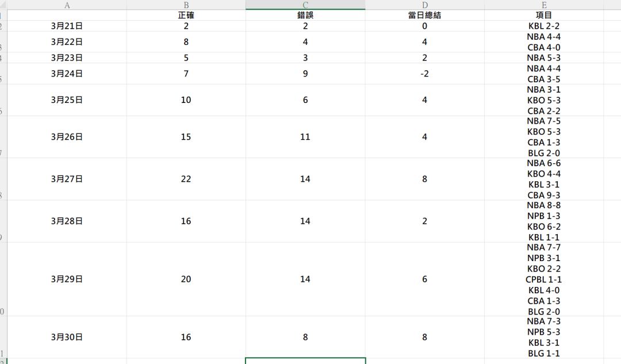Select the 3月27日 date cell
This screenshot has width=621, height=364.
coord(67,179)
